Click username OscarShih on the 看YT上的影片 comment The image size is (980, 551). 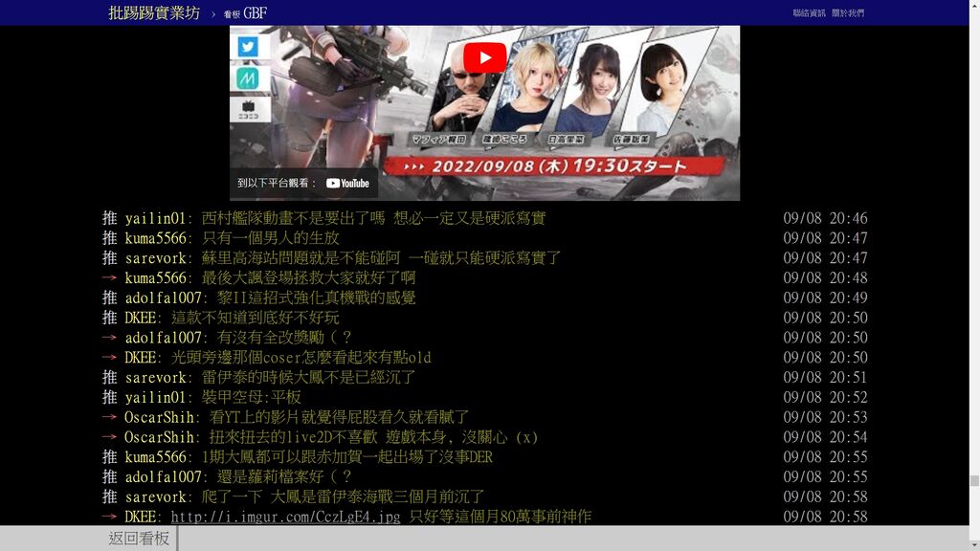[159, 417]
